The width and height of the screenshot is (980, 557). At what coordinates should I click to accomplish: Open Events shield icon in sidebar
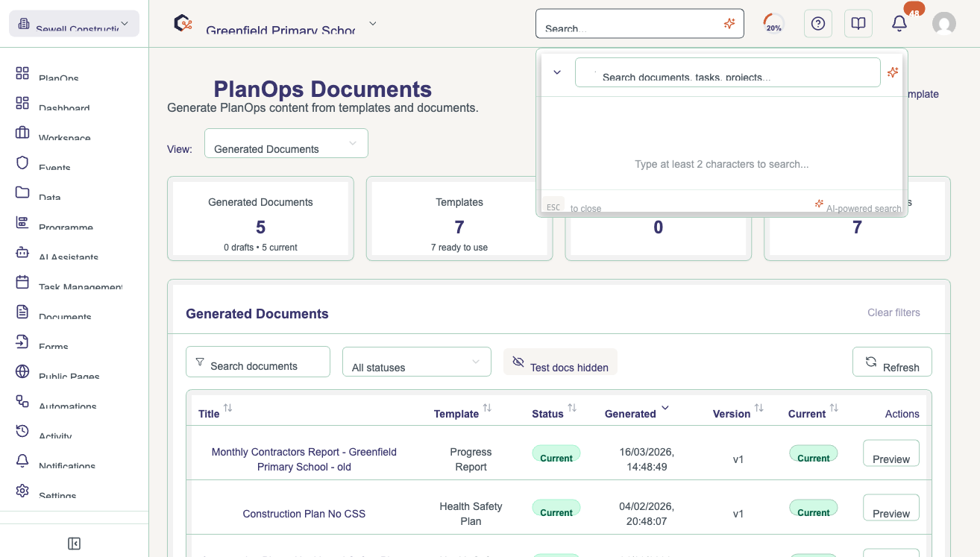tap(22, 163)
